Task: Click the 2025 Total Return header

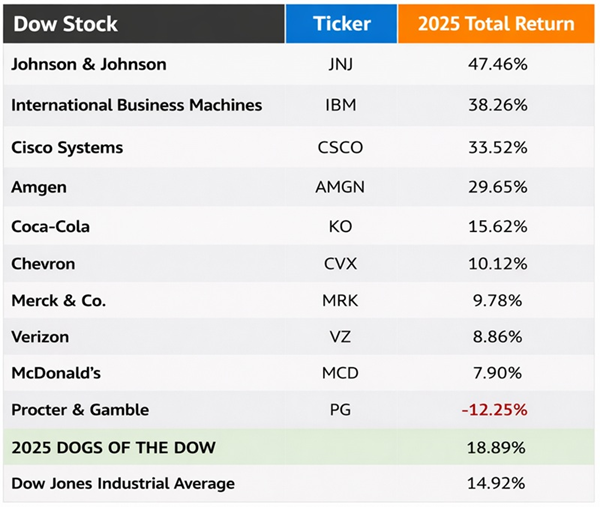Action: (497, 24)
